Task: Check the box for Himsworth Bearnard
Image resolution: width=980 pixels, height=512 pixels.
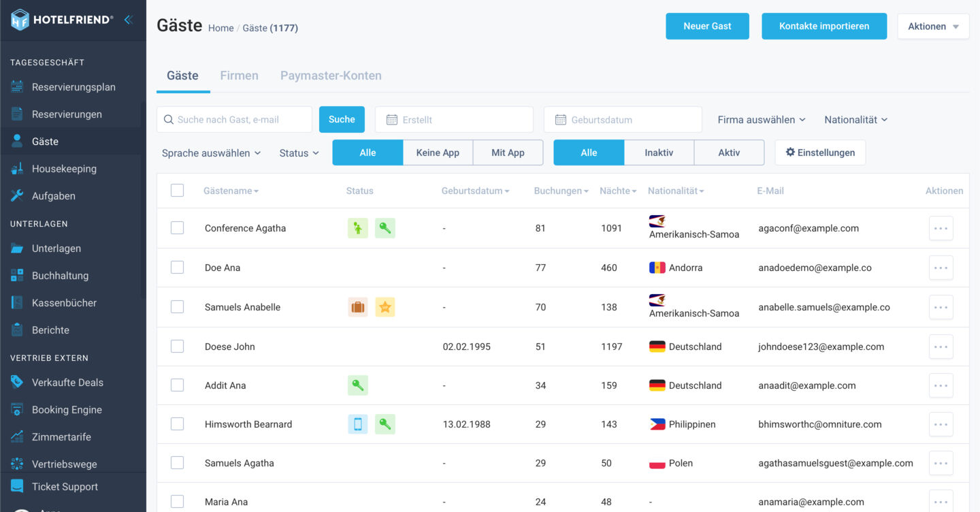Action: point(177,424)
